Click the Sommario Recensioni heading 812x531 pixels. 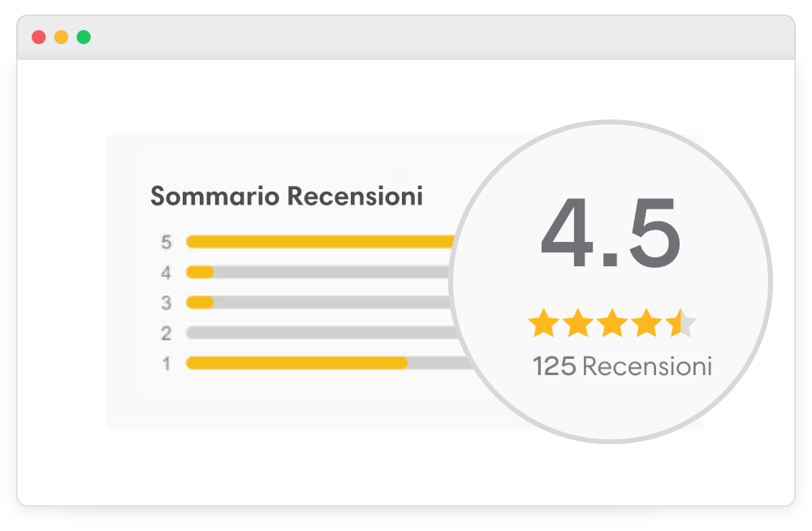pyautogui.click(x=287, y=196)
